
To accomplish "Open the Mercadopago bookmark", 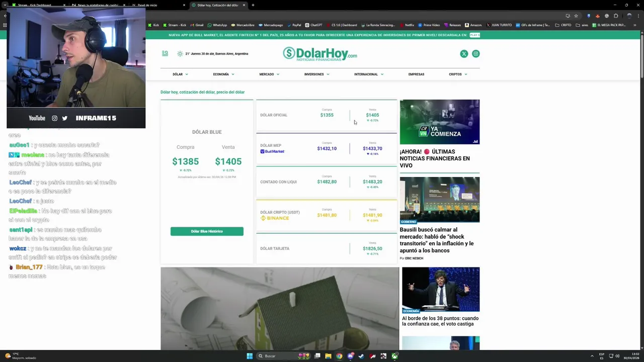I will tap(271, 25).
